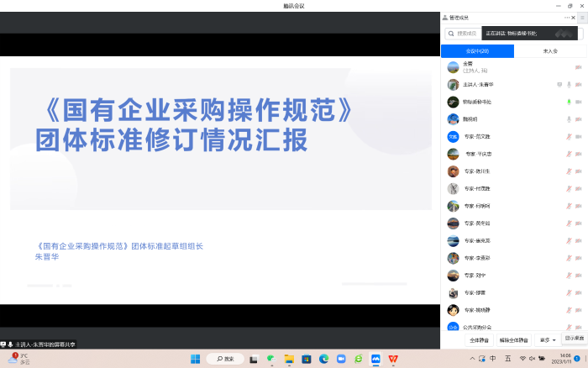Click the camera icon in the host 金蕾 row
This screenshot has width=588, height=368.
[x=578, y=67]
